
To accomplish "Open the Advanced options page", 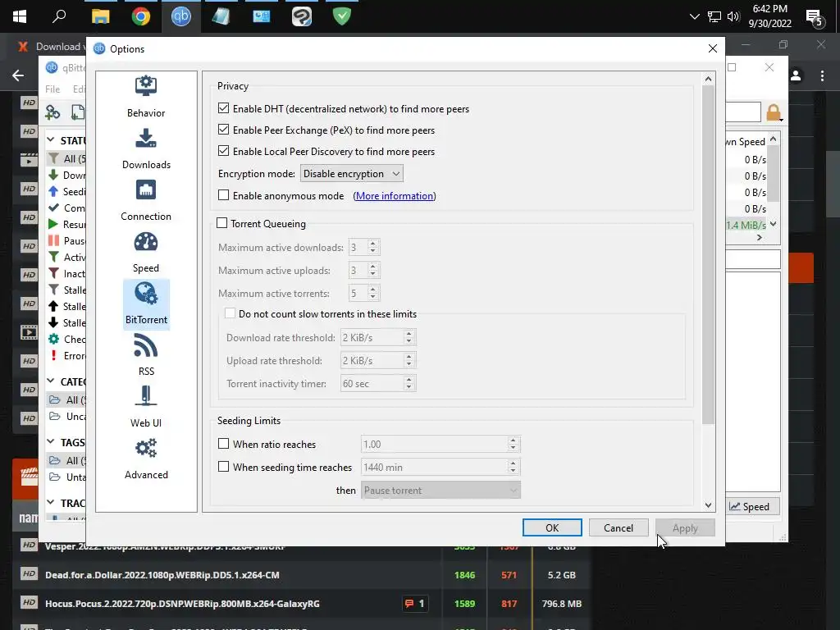I will point(146,459).
